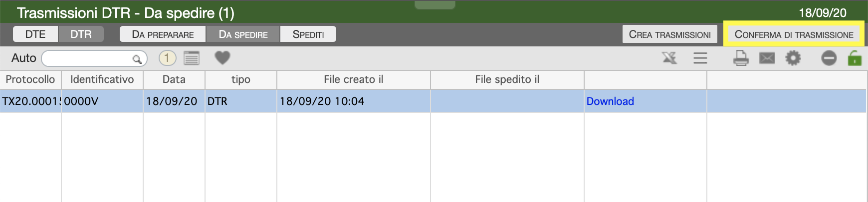This screenshot has width=868, height=202.
Task: Click the magnifier in the search field
Action: (x=137, y=59)
